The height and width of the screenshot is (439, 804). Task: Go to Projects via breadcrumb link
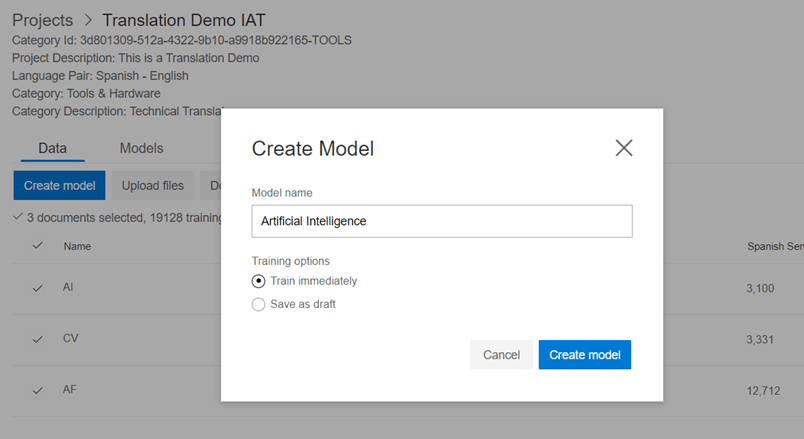point(42,20)
